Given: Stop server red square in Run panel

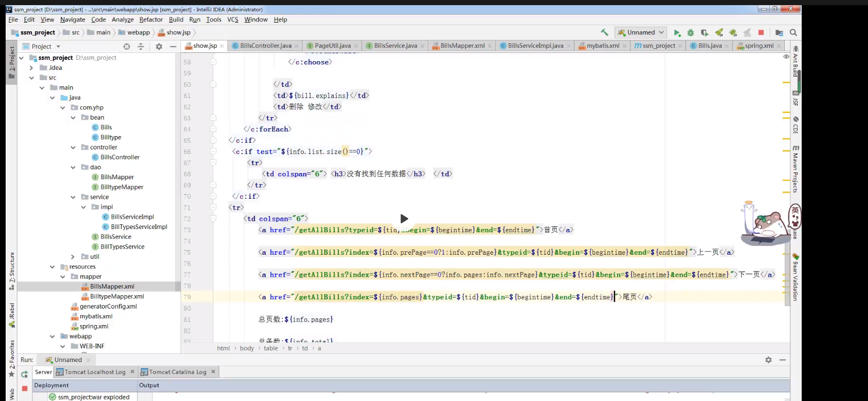Looking at the screenshot, I should point(24,388).
